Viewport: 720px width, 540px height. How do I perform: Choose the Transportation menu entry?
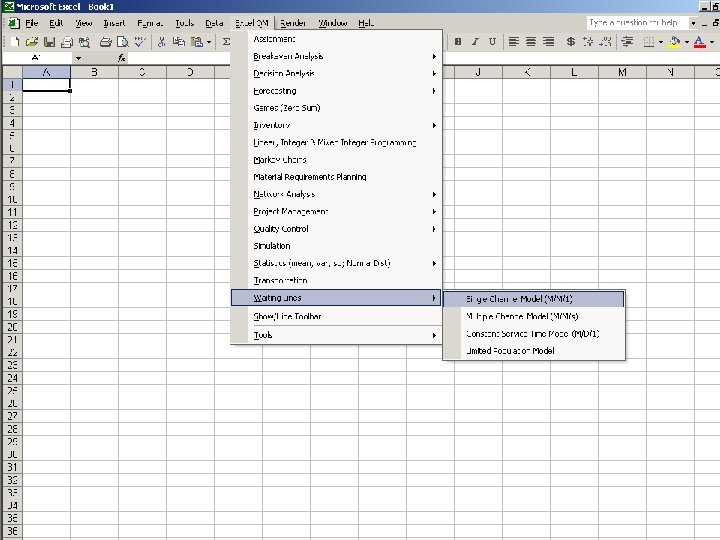click(336, 280)
